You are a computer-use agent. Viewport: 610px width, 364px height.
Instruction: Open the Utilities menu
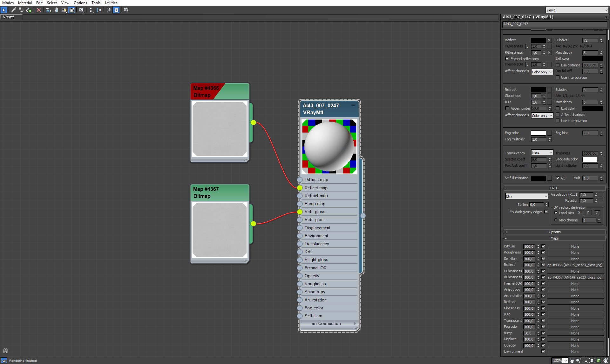111,3
